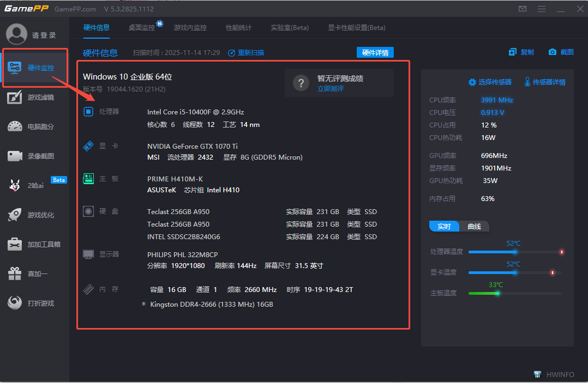
Task: Click the mail message icon in title bar
Action: click(523, 9)
